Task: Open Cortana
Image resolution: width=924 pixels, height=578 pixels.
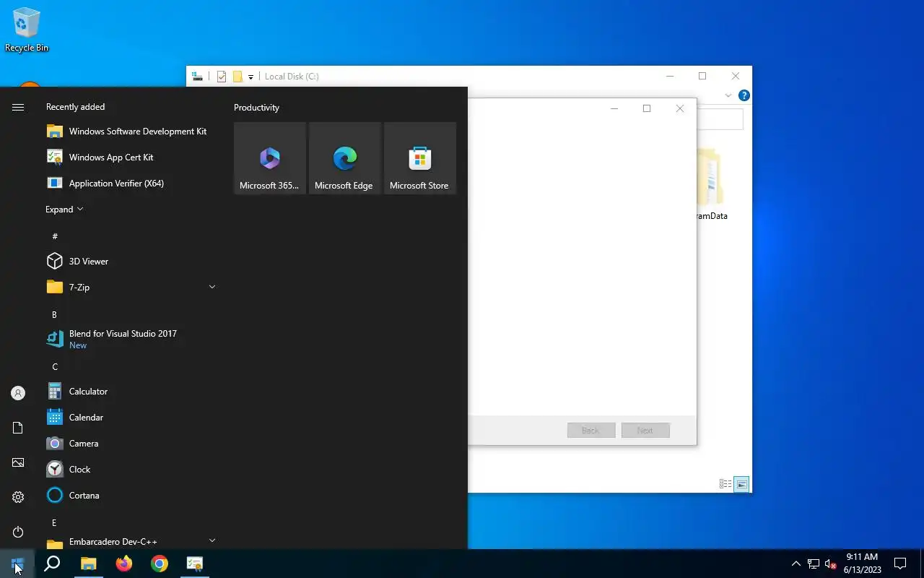Action: (131, 496)
